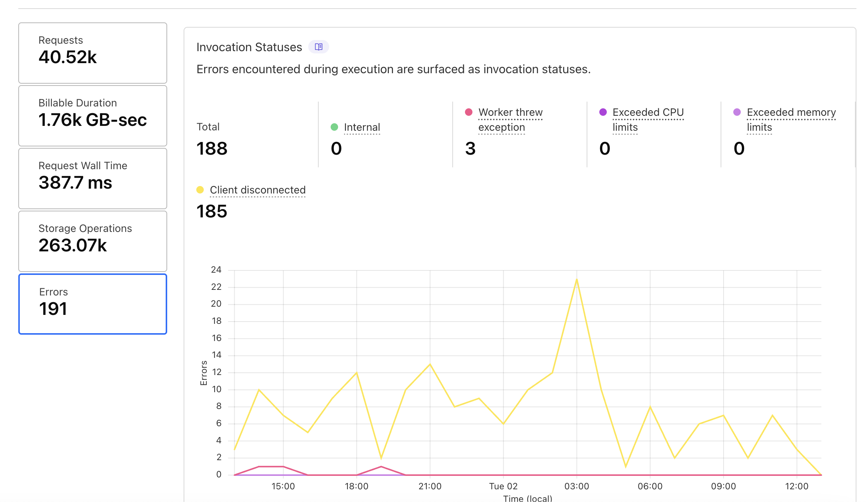Click the green Internal status dot
This screenshot has width=868, height=502.
334,127
